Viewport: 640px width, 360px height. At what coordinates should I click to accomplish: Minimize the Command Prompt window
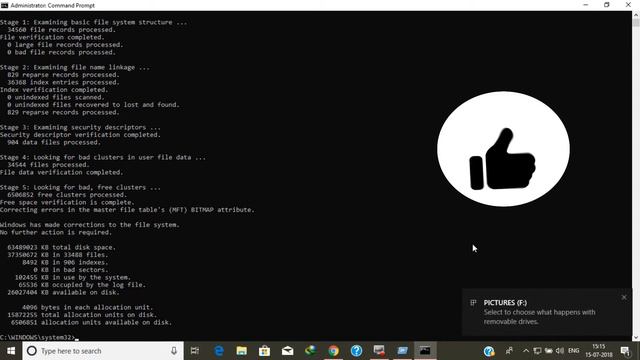pos(586,5)
